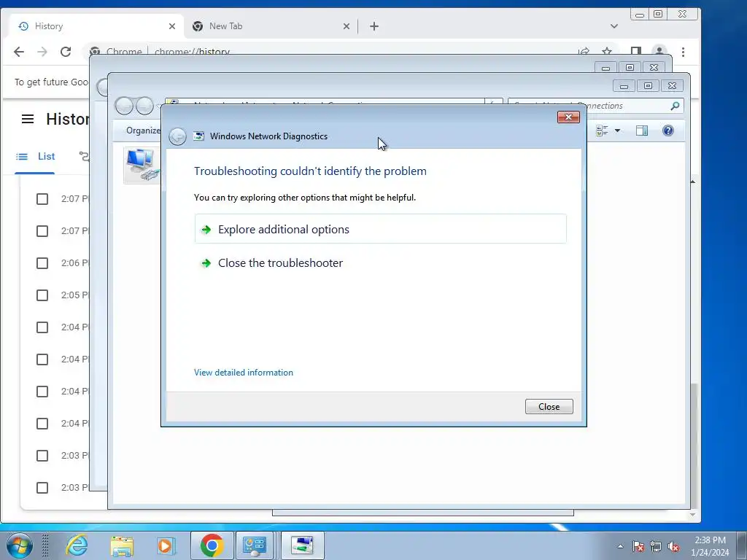The width and height of the screenshot is (747, 560).
Task: Open Organize menu in Network Connections
Action: pyautogui.click(x=142, y=131)
